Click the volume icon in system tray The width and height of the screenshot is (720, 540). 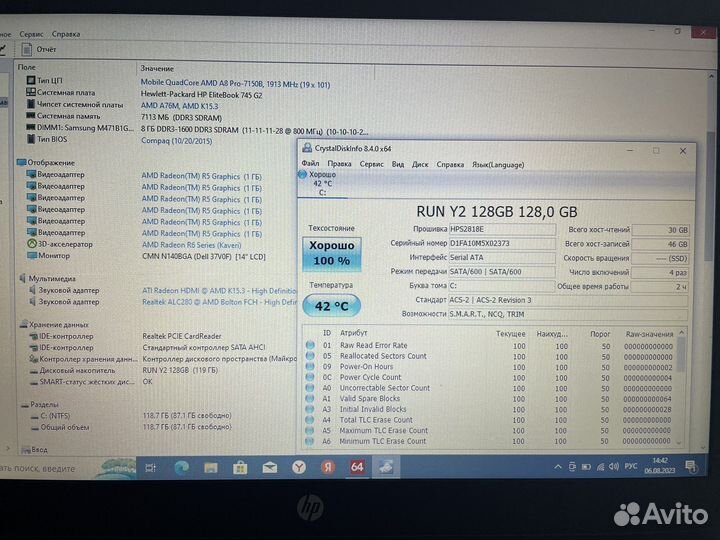[x=614, y=467]
